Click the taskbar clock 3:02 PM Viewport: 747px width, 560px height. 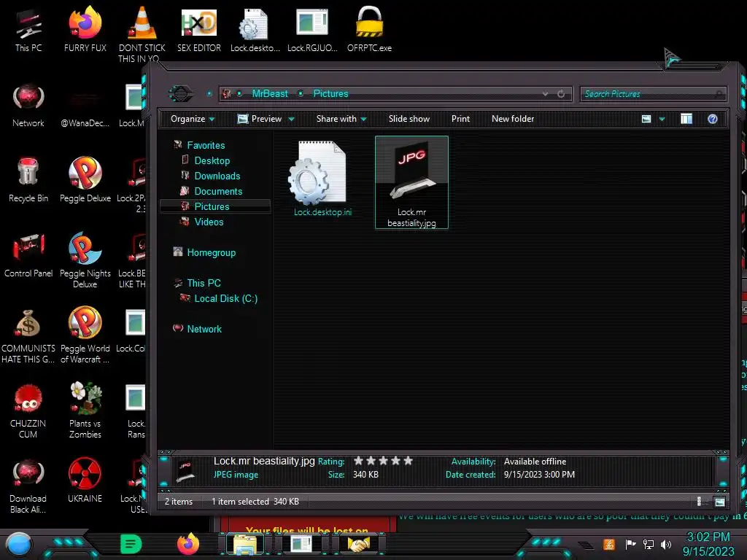click(x=708, y=537)
